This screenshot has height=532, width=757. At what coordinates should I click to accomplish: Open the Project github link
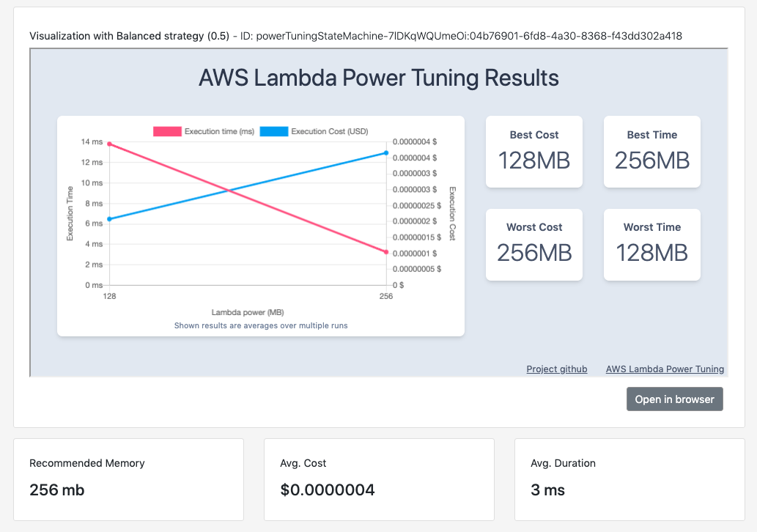coord(557,369)
